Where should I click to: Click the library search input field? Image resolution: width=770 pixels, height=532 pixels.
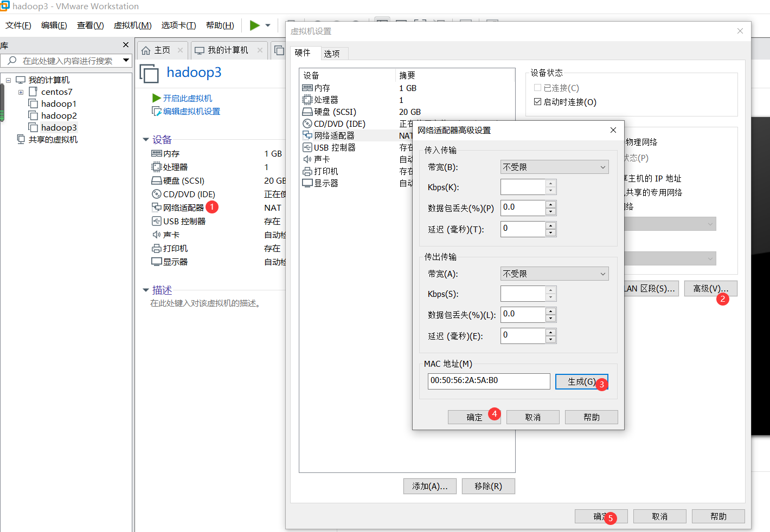(65, 61)
